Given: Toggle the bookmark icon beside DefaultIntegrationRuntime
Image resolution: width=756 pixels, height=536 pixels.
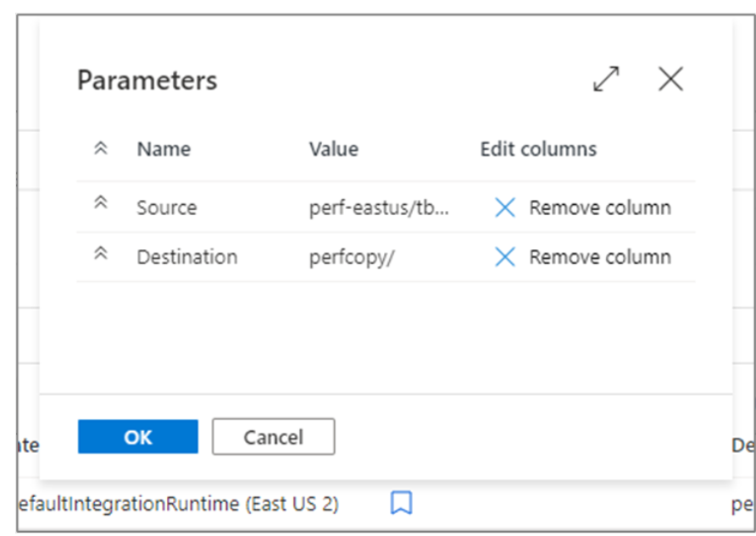Looking at the screenshot, I should [402, 503].
